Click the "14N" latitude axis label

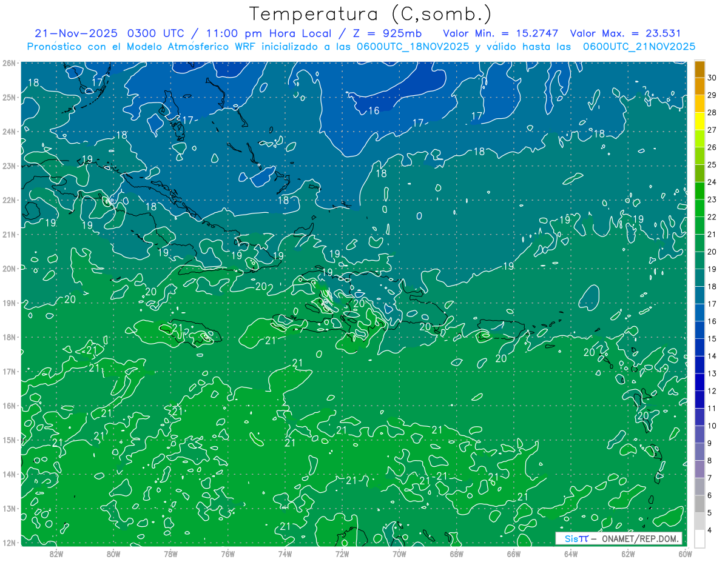click(x=9, y=474)
